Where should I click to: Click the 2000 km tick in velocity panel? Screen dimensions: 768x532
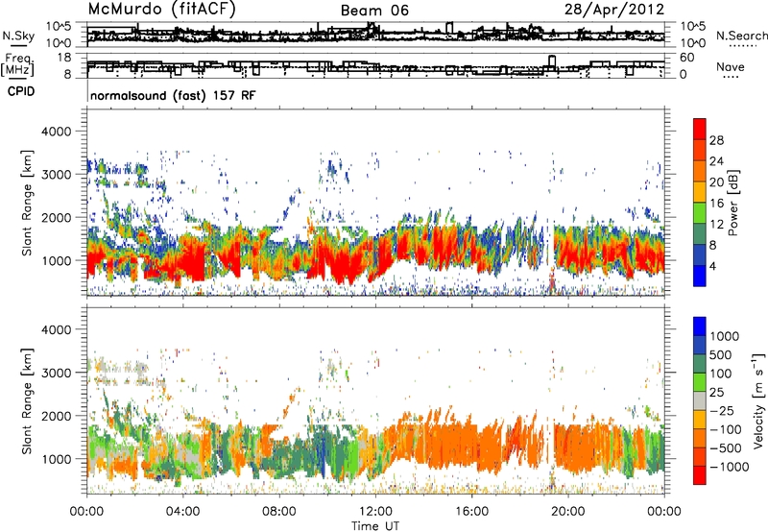click(x=57, y=416)
